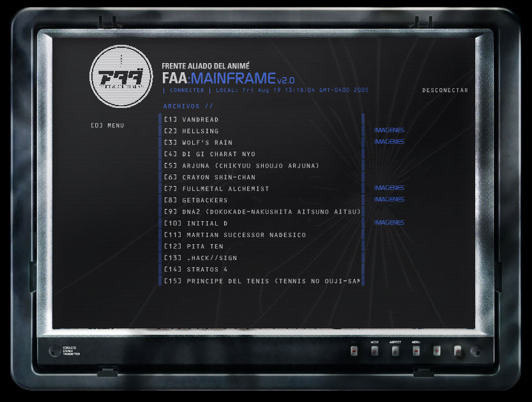
Task: Select [11] MARTIAN SUCCESSOR NADESICO entry
Action: click(x=235, y=235)
